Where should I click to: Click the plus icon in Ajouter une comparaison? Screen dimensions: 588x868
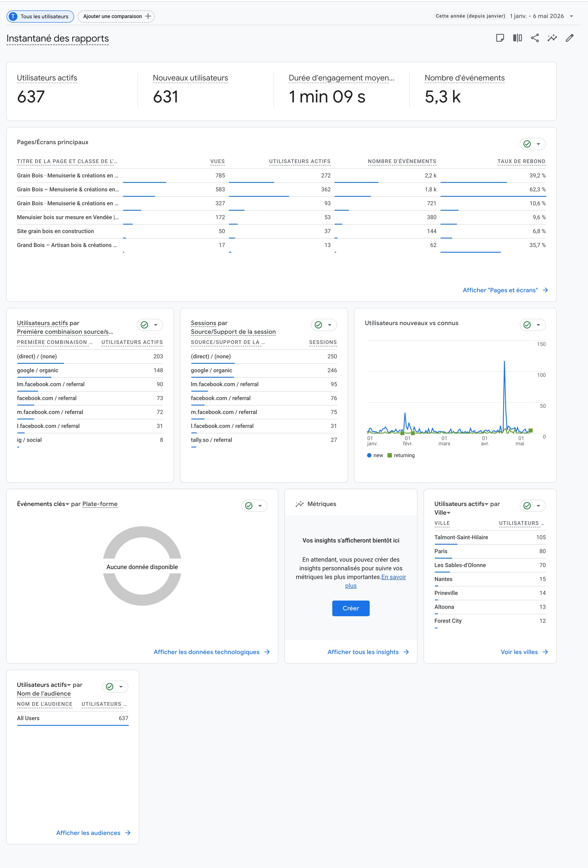click(148, 16)
